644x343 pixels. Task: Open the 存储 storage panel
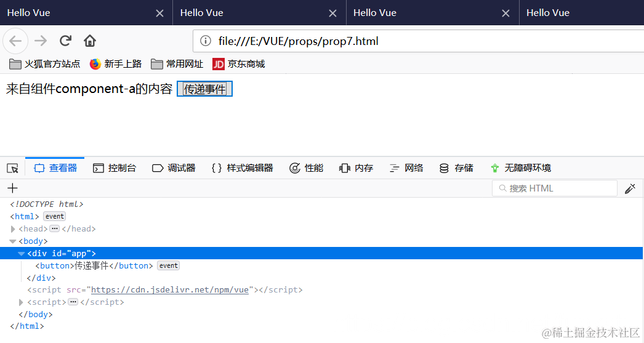coord(456,168)
